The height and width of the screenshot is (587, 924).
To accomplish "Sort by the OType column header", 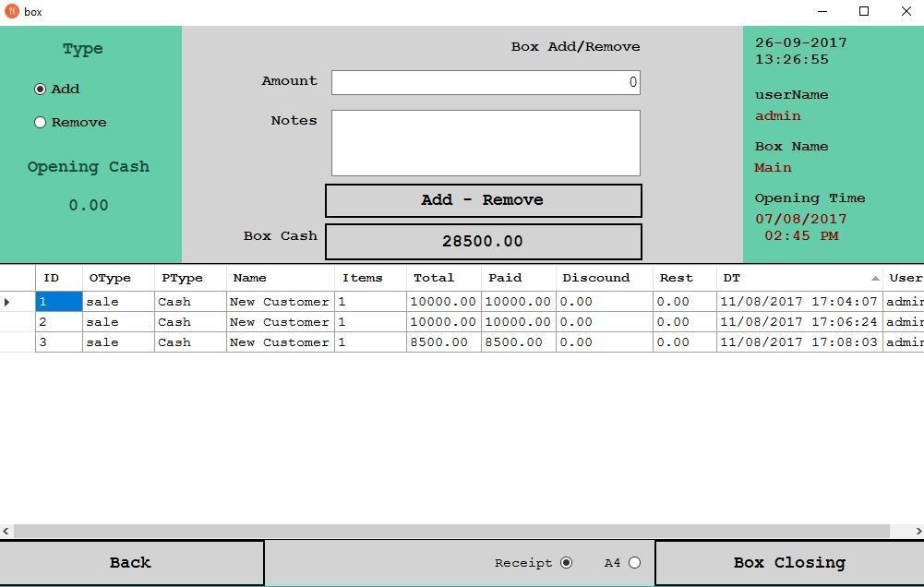I will (x=118, y=278).
